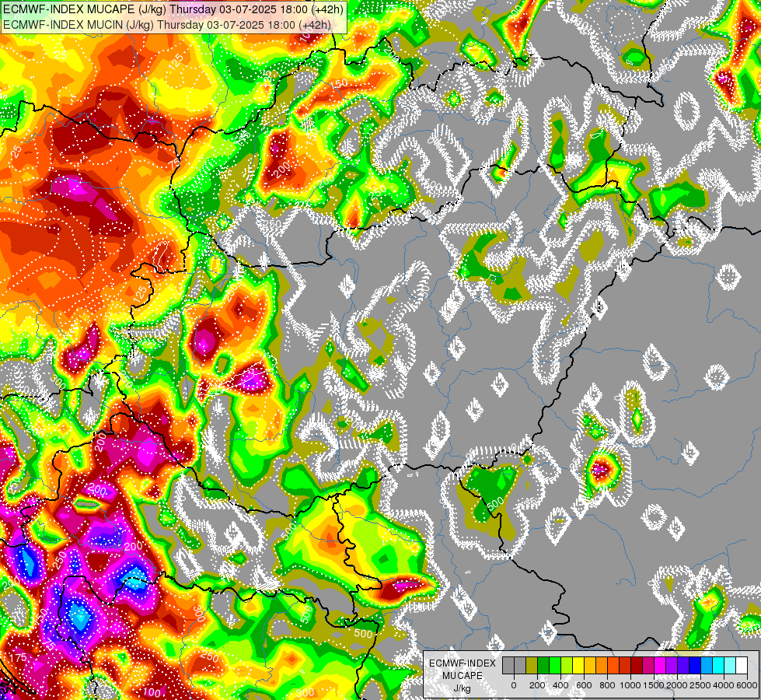Select the pure yellow legend swatch

coord(578,665)
